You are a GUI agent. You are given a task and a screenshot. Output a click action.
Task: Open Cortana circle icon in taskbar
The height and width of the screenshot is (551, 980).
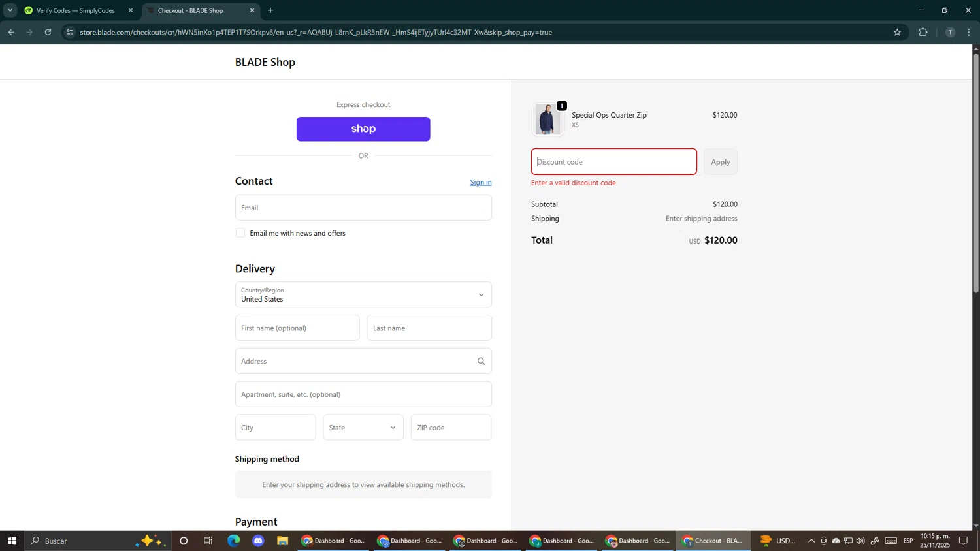(x=184, y=541)
